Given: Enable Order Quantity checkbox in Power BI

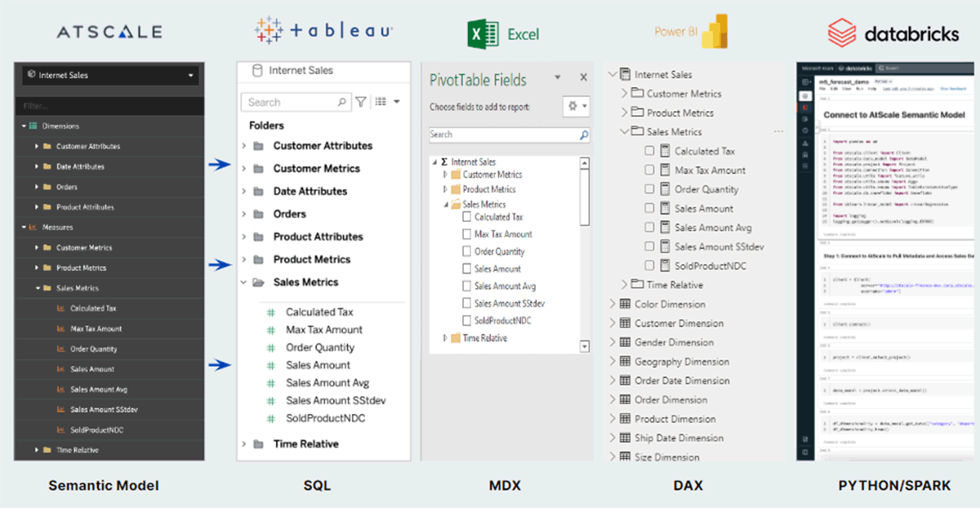Looking at the screenshot, I should tap(649, 189).
